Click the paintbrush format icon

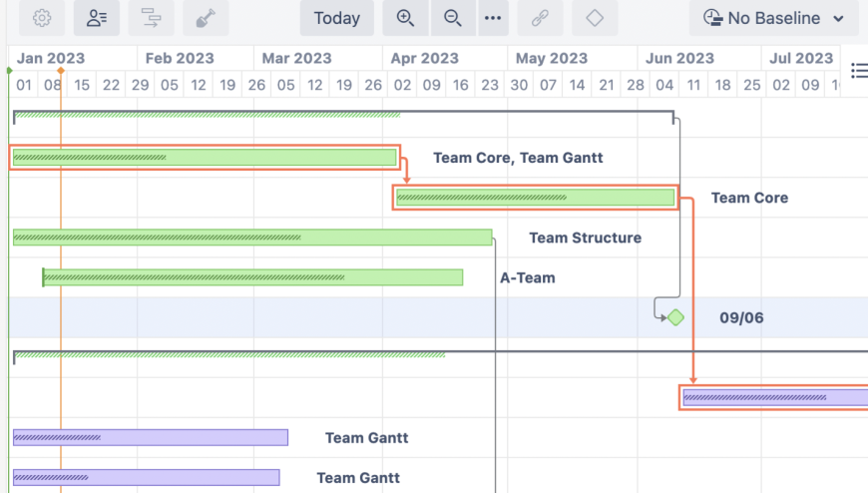point(206,18)
